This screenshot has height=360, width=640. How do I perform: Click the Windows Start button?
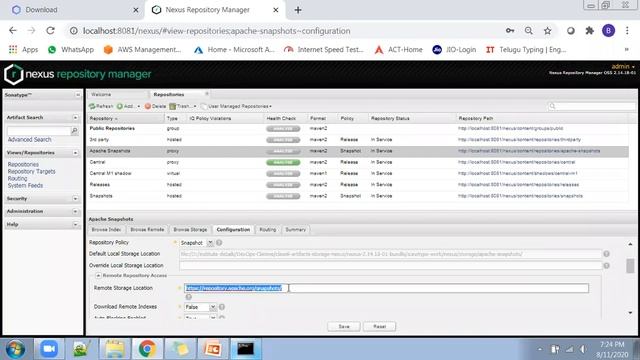tap(15, 349)
